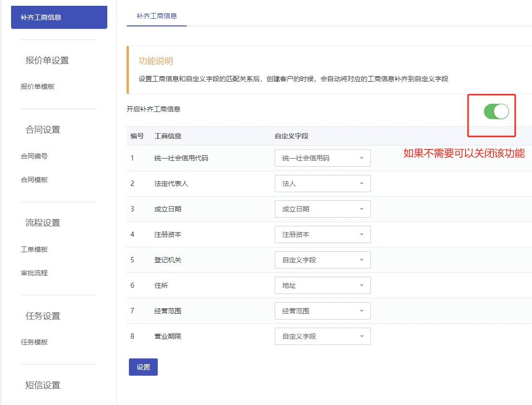Open the 地址 custom field dropdown
The image size is (532, 405).
[x=322, y=285]
